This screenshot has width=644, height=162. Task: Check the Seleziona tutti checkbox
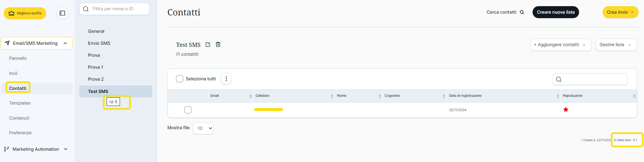pos(179,79)
